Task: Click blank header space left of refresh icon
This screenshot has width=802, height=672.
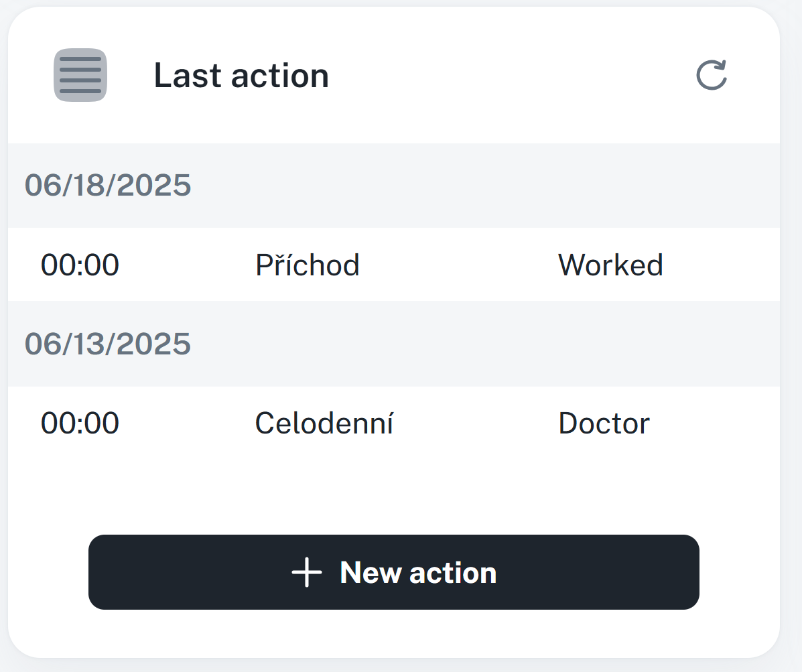Action: click(x=509, y=76)
